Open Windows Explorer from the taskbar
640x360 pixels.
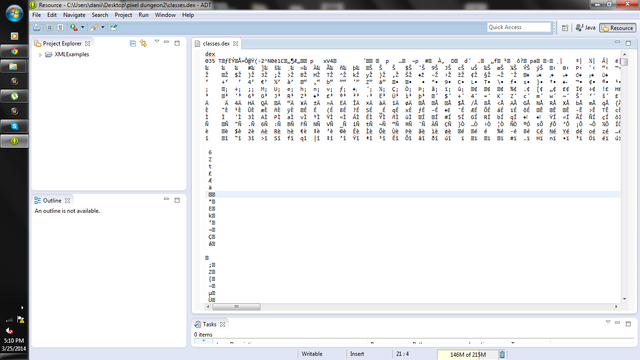[14, 66]
